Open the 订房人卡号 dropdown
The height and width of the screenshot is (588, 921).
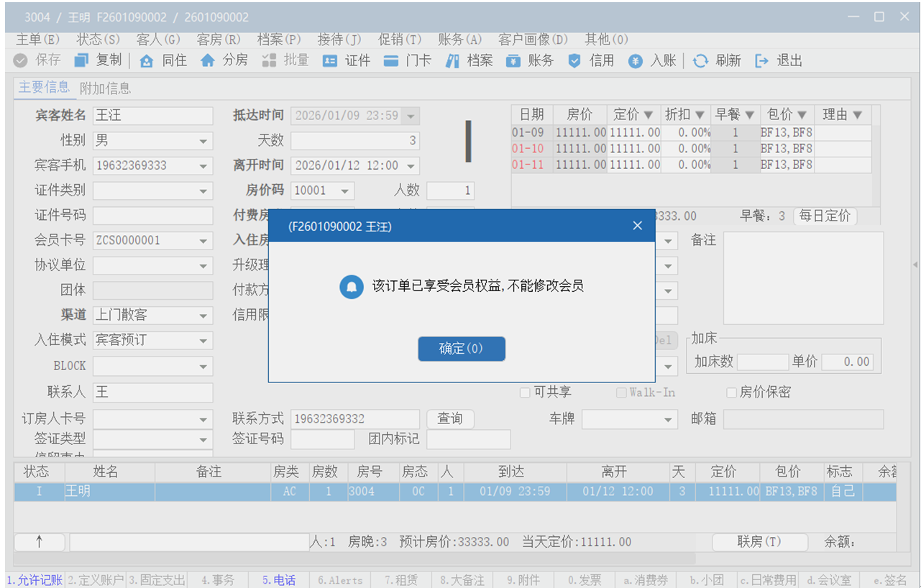coord(204,419)
